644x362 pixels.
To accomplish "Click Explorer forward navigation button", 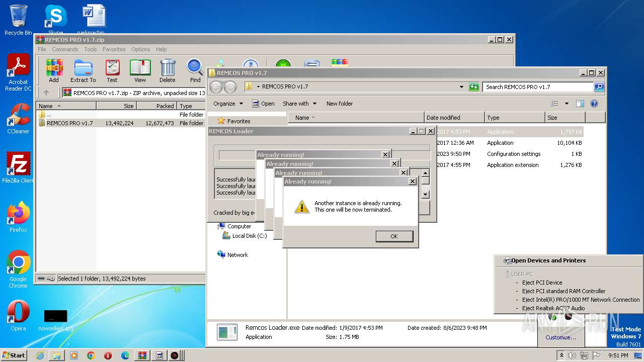I will tap(230, 87).
